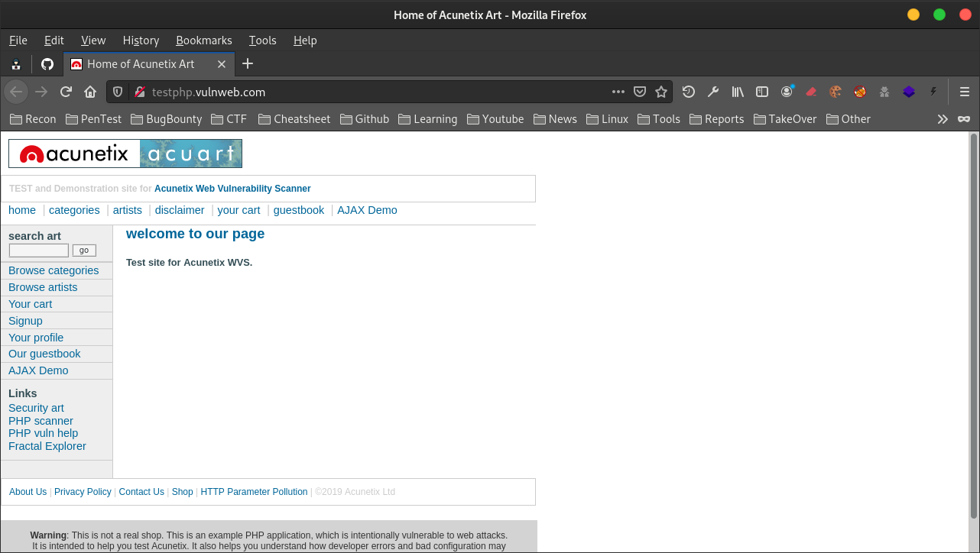This screenshot has height=553, width=980.
Task: Open a new tab with plus button
Action: click(x=248, y=64)
